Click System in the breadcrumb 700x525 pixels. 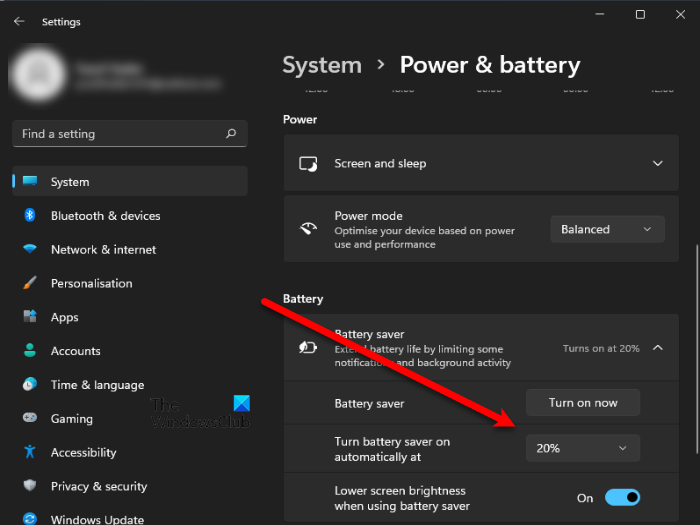pyautogui.click(x=321, y=65)
